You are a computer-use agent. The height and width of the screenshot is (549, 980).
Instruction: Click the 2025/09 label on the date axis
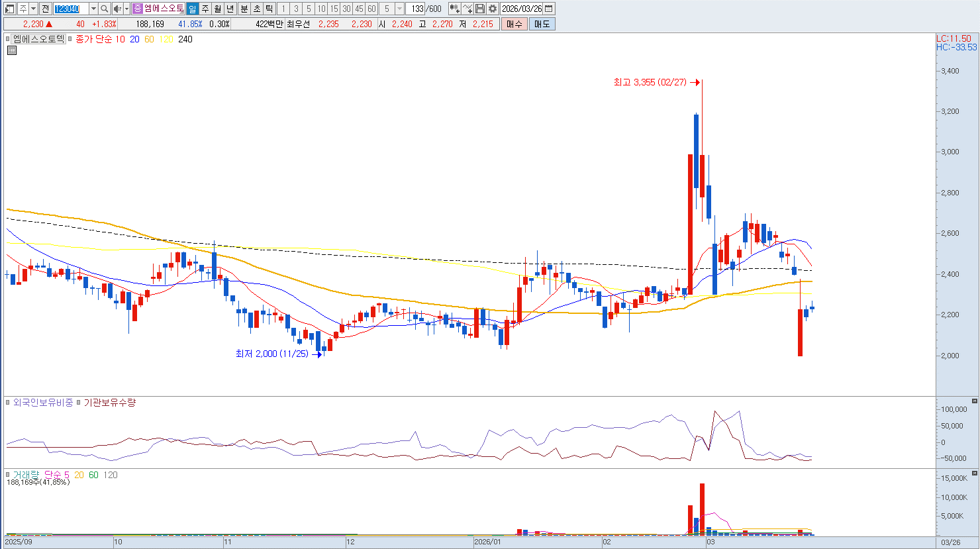pyautogui.click(x=19, y=542)
